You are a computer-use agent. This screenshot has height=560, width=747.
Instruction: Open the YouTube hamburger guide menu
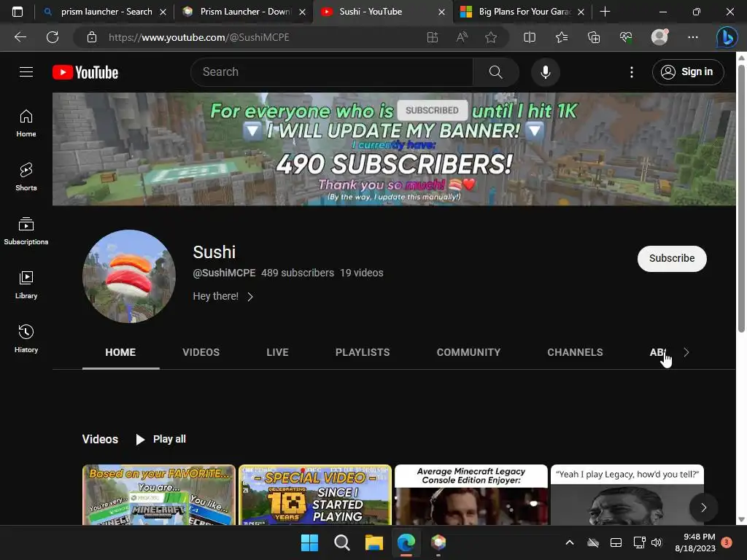tap(26, 72)
